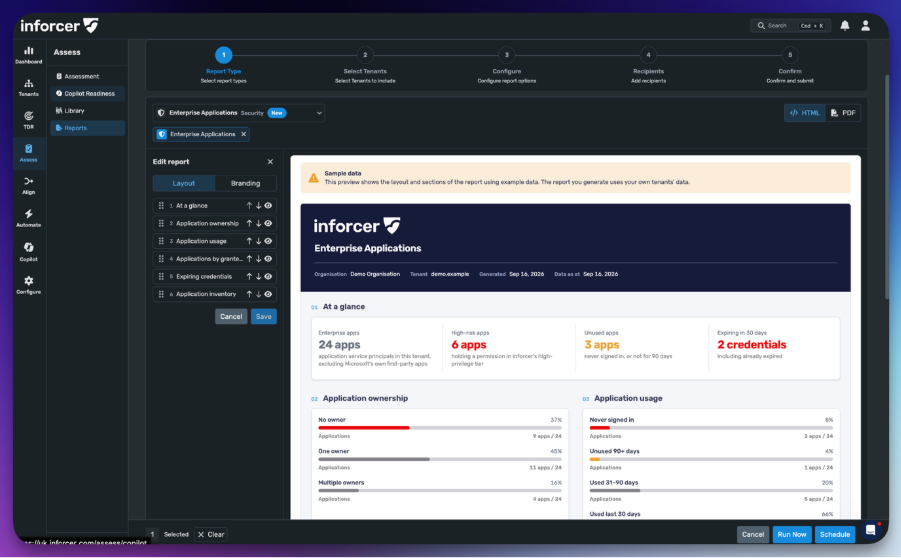Click the Inforcer logo in header
Image resolution: width=901 pixels, height=558 pixels.
(x=59, y=26)
